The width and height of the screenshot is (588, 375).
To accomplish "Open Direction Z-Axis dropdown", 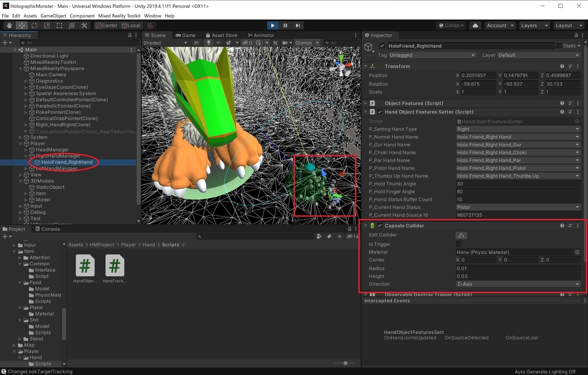I will coord(518,284).
